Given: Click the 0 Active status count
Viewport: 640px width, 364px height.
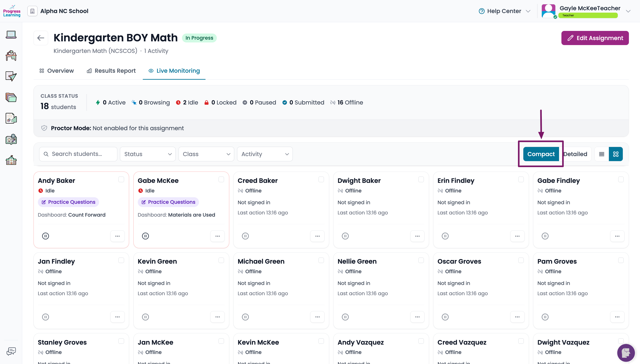Looking at the screenshot, I should click(x=110, y=103).
